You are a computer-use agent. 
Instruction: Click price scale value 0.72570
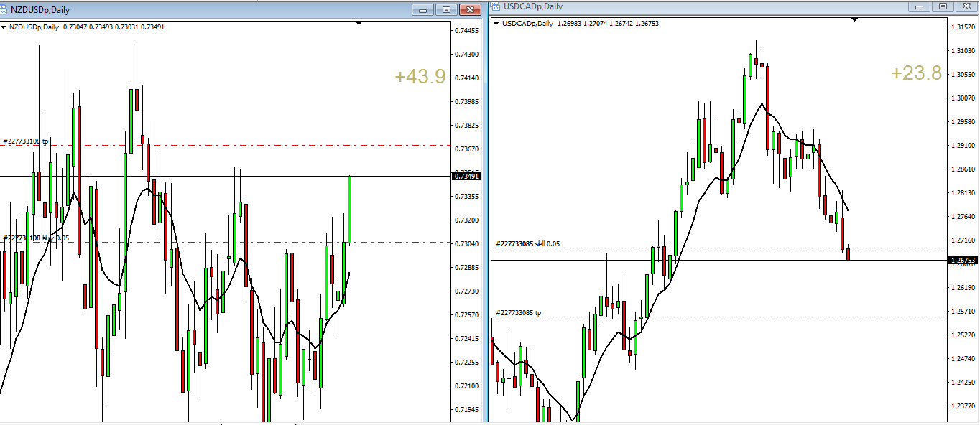(x=468, y=315)
